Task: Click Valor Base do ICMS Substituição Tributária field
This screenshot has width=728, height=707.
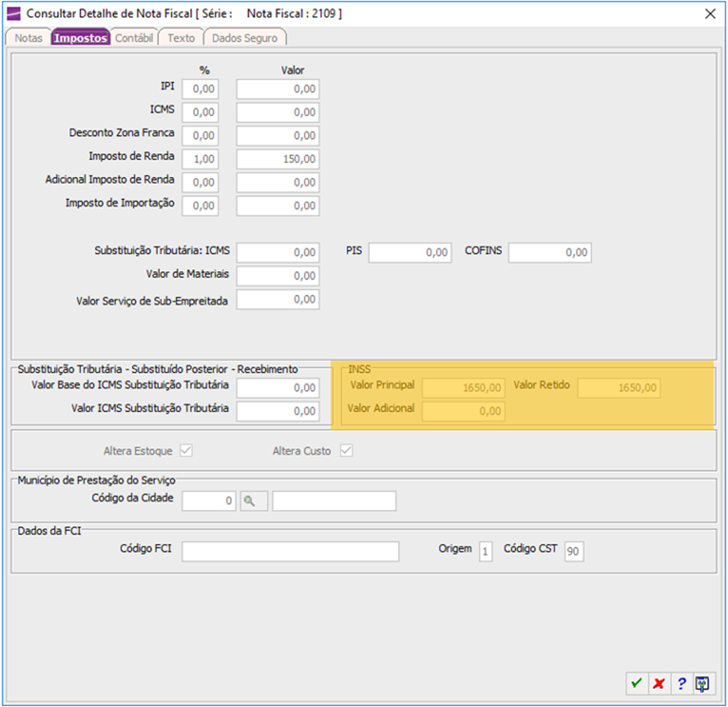Action: tap(278, 387)
